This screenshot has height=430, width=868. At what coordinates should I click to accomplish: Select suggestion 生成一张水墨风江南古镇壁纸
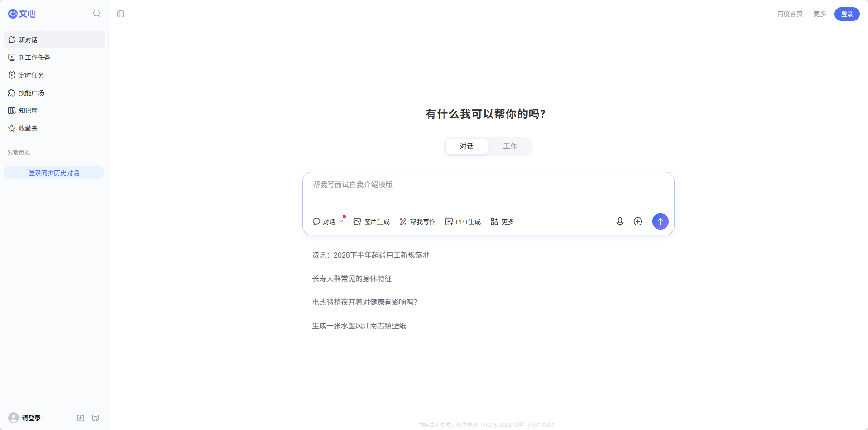pos(359,326)
